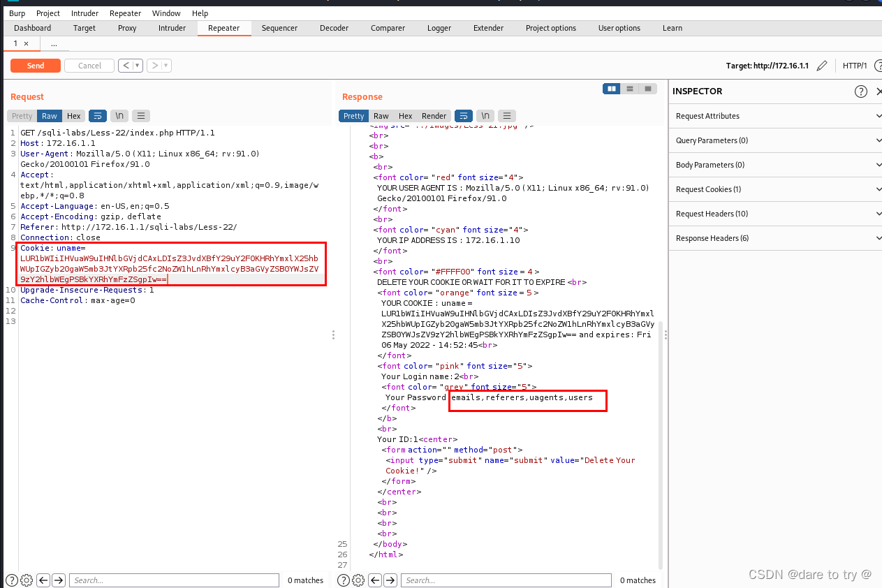Expand Request Headers (10) section
Image resolution: width=882 pixels, height=588 pixels.
coord(775,214)
